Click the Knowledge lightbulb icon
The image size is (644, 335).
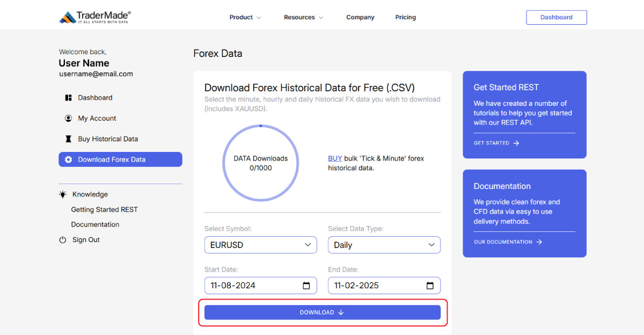[x=63, y=194]
